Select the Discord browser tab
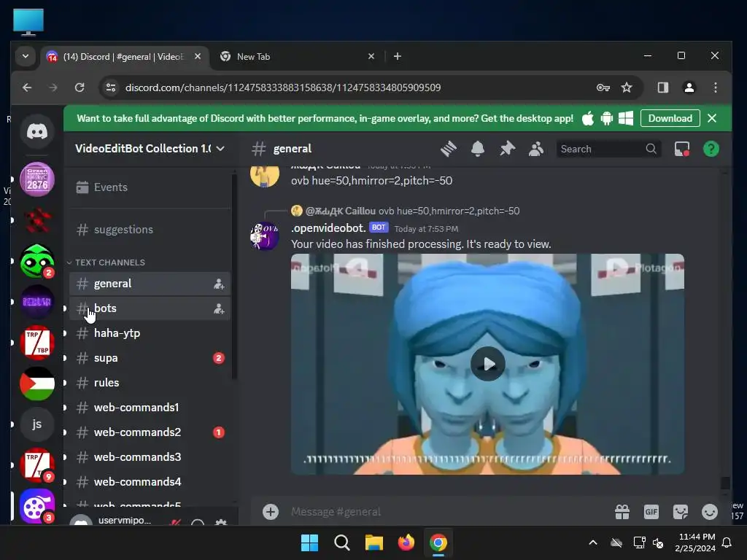This screenshot has width=747, height=560. [x=124, y=57]
